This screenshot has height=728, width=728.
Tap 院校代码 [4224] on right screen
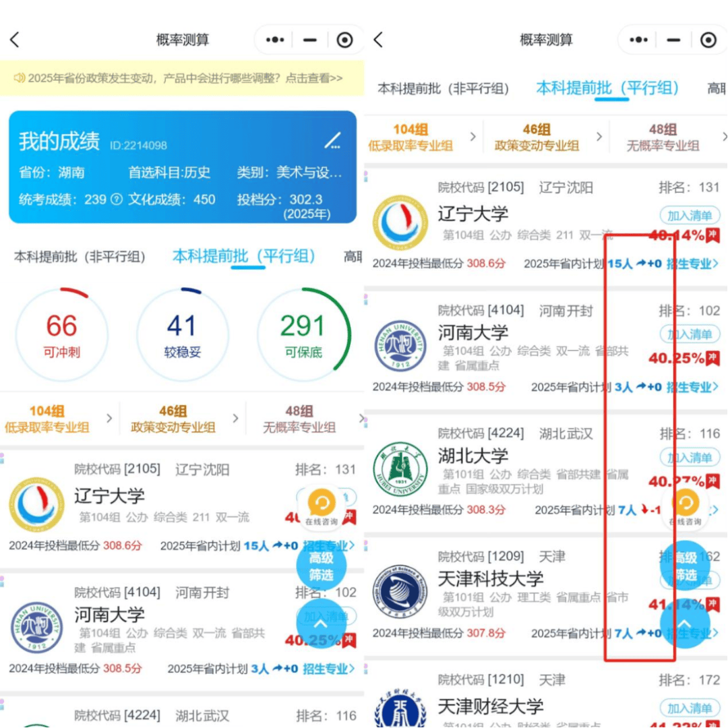pos(481,433)
